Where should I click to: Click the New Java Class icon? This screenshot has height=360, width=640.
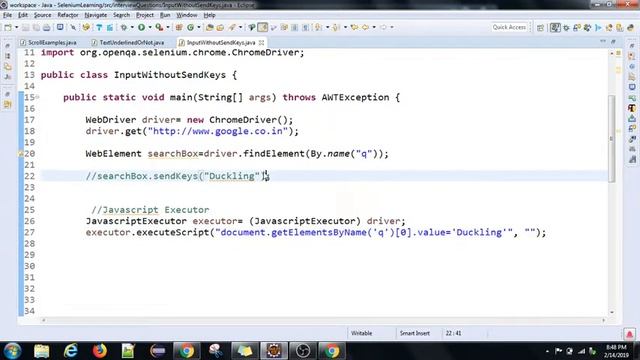tap(190, 27)
